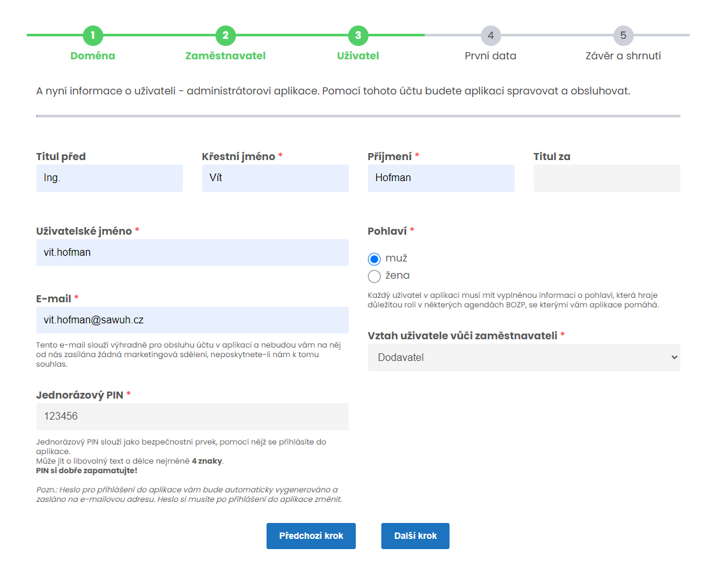Focus the Uživatelské jméno input
The image size is (725, 588).
coord(192,253)
